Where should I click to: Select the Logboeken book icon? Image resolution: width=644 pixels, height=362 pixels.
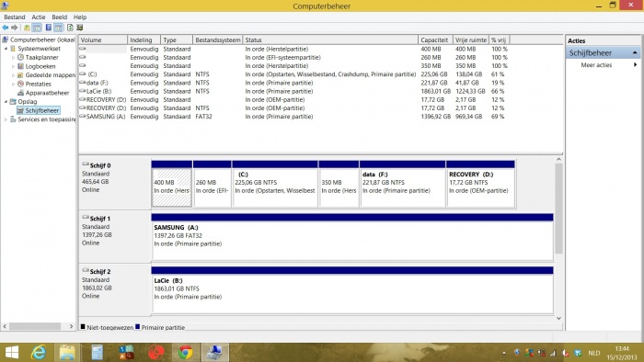(20, 66)
